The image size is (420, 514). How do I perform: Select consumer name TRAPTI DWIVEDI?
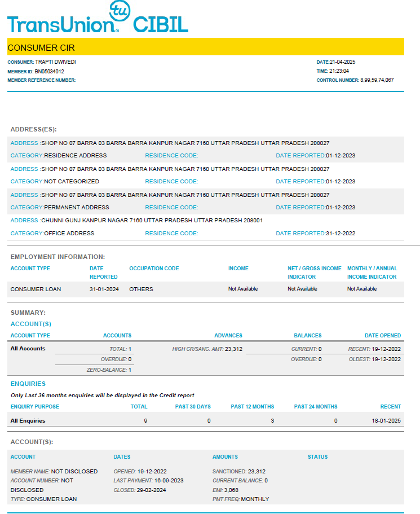click(55, 62)
